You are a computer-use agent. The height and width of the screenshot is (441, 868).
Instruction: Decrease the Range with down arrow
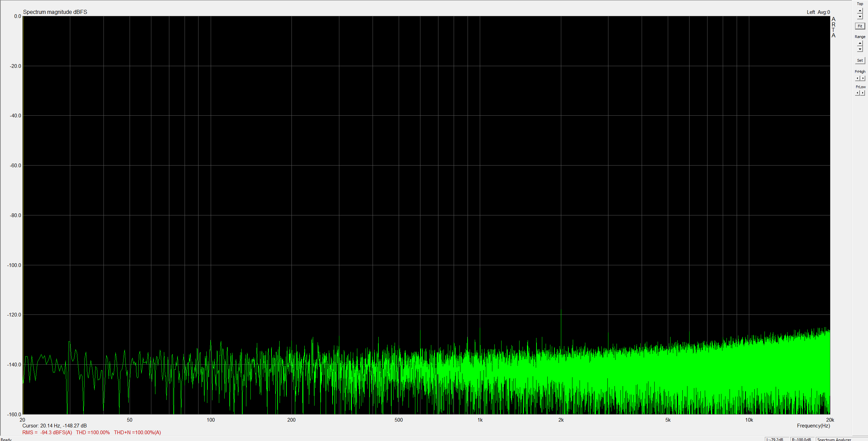click(860, 49)
